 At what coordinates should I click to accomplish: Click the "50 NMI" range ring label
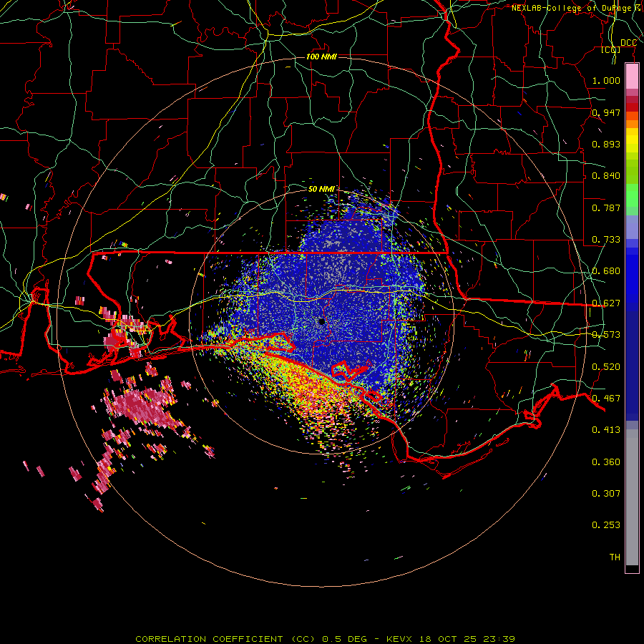[x=321, y=189]
